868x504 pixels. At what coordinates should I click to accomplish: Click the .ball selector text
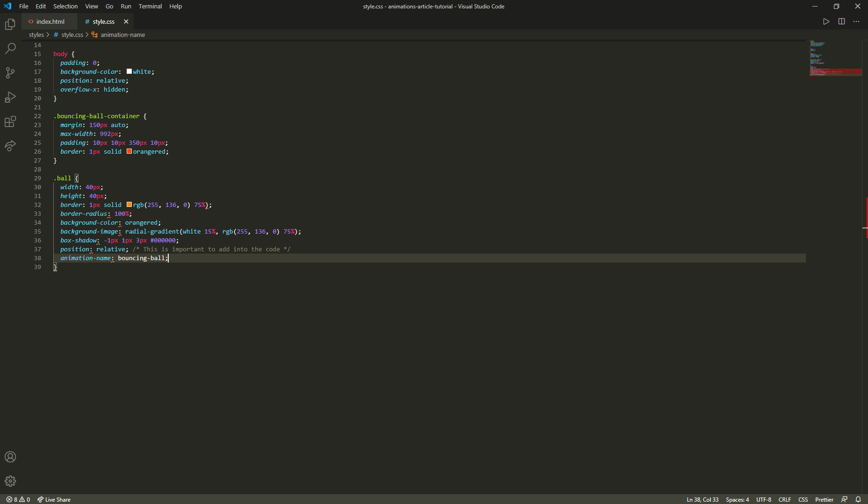pos(62,178)
